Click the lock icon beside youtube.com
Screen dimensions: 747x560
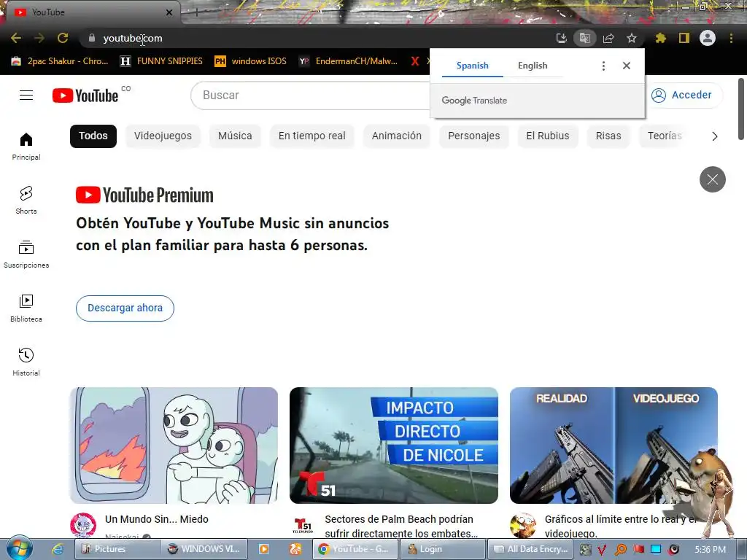pos(92,38)
